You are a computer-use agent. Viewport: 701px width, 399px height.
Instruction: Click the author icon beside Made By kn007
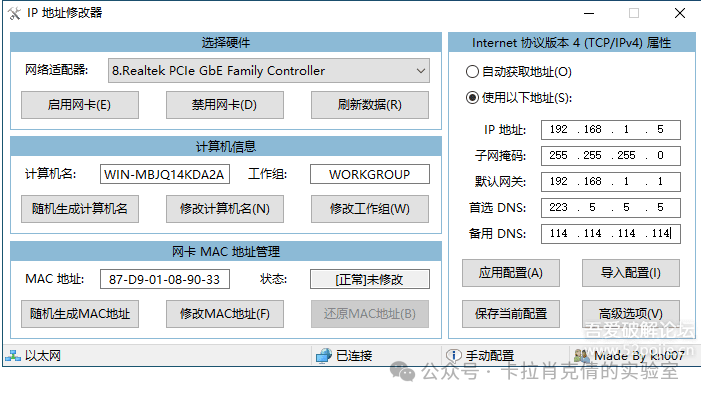(581, 356)
